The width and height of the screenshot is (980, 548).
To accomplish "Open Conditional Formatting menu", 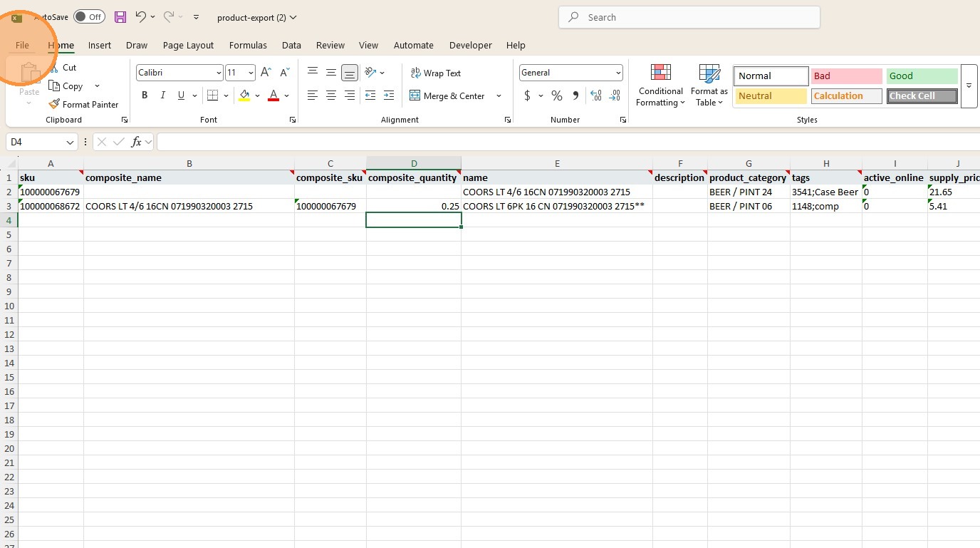I will pyautogui.click(x=661, y=86).
